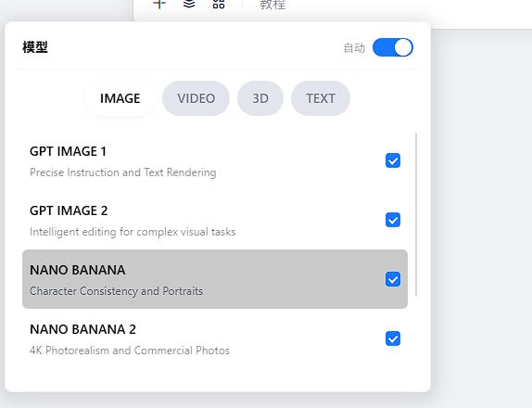Click the 模型 panel heading
This screenshot has width=532, height=408.
(35, 47)
